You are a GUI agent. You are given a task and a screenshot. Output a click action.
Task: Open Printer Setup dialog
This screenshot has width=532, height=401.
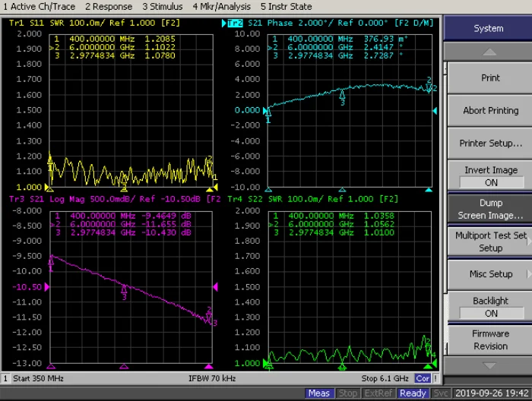point(490,143)
